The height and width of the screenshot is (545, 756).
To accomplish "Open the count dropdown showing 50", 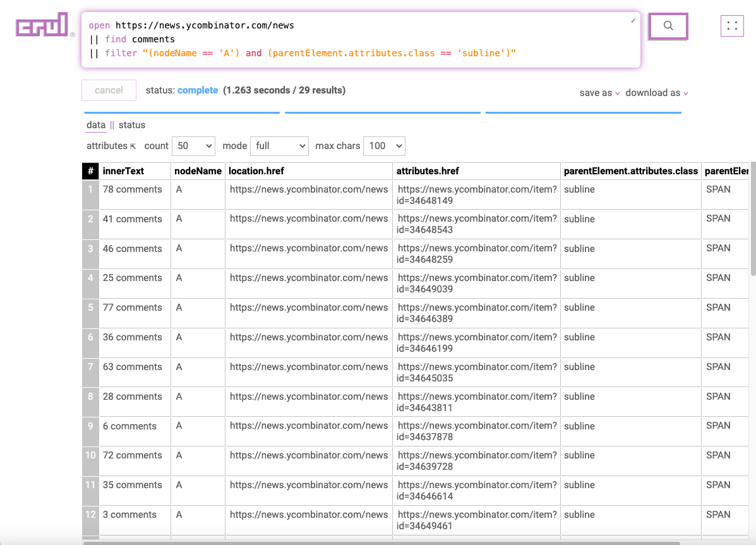I will (x=193, y=146).
